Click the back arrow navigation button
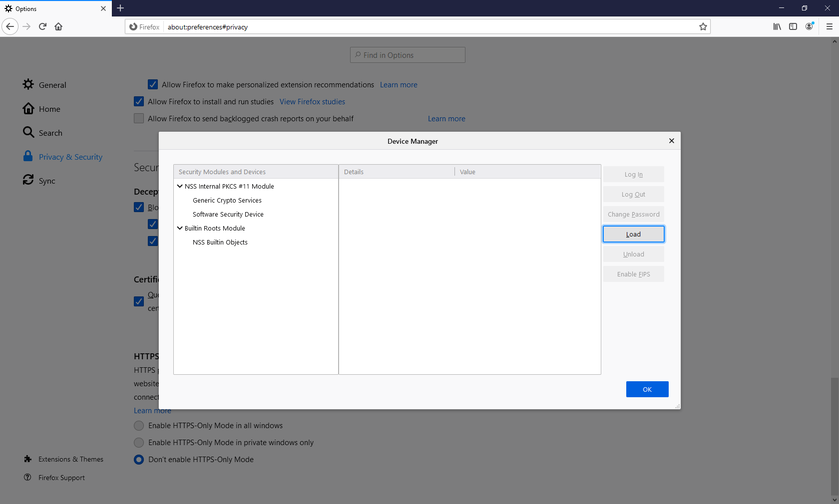 tap(10, 26)
